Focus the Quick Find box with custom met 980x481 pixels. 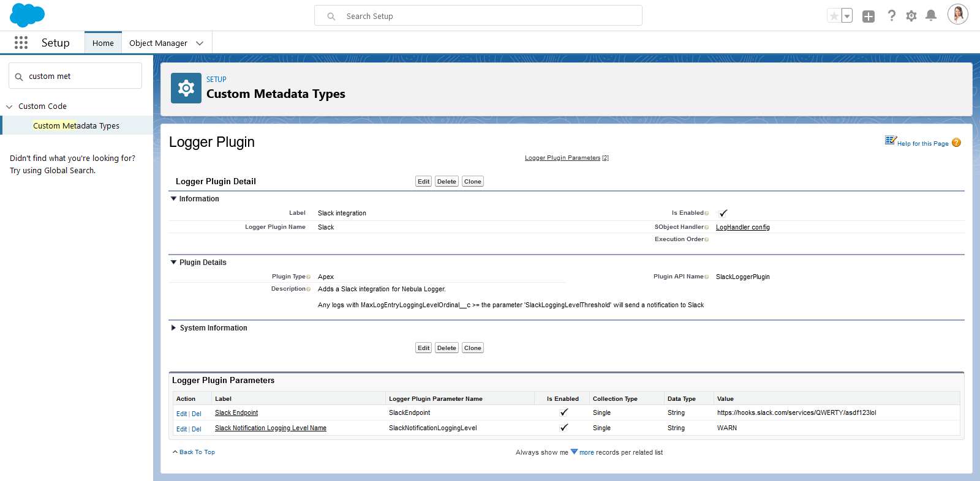pyautogui.click(x=75, y=76)
